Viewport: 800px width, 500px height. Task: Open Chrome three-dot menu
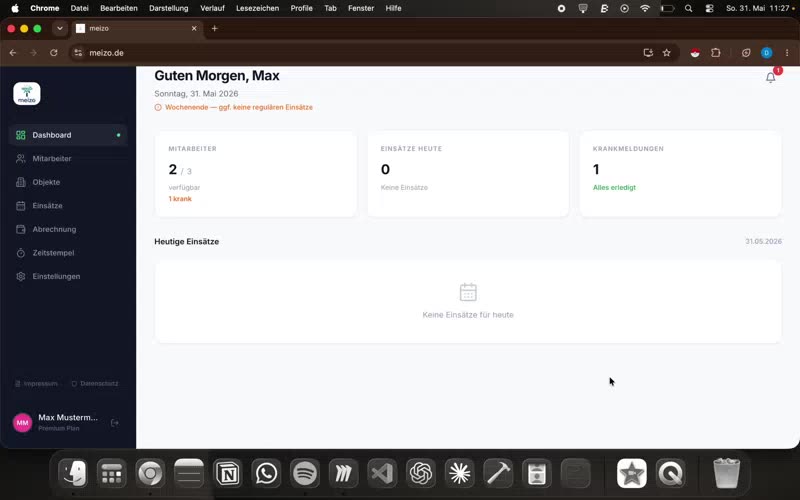pos(787,53)
